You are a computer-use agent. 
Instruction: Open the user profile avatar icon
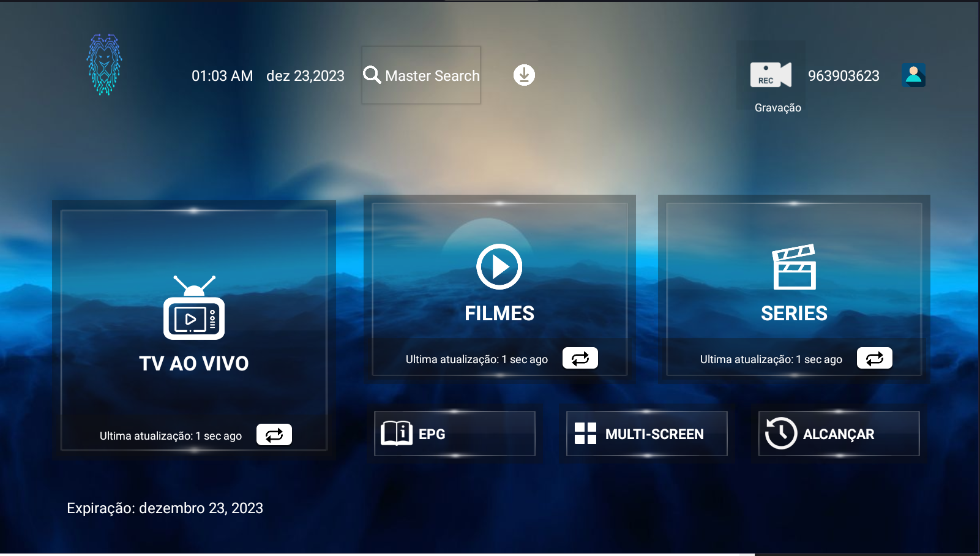coord(913,75)
